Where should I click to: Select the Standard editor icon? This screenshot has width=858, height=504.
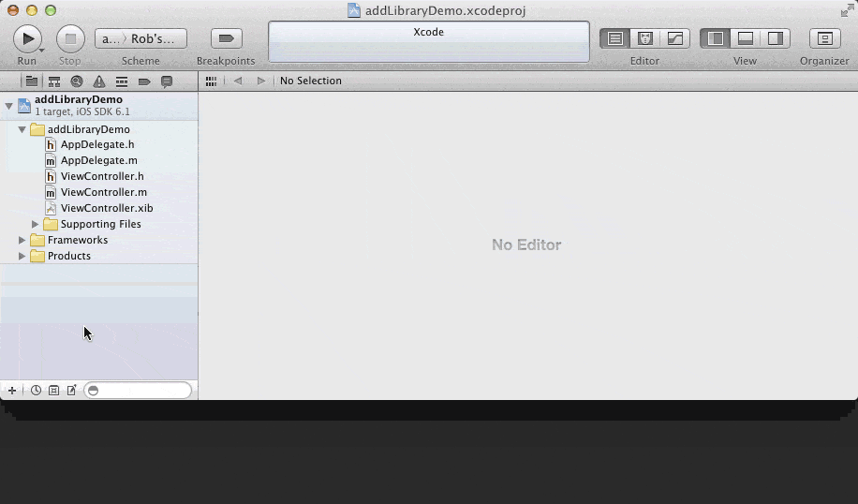(615, 38)
